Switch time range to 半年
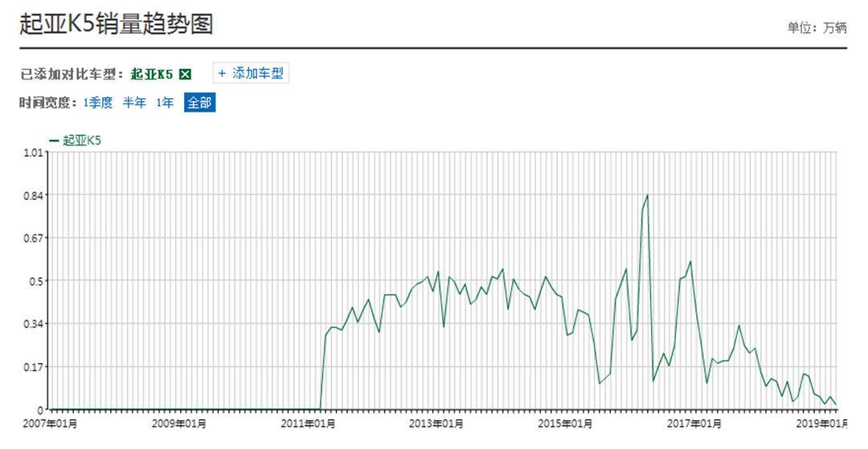Image resolution: width=868 pixels, height=449 pixels. click(x=134, y=103)
